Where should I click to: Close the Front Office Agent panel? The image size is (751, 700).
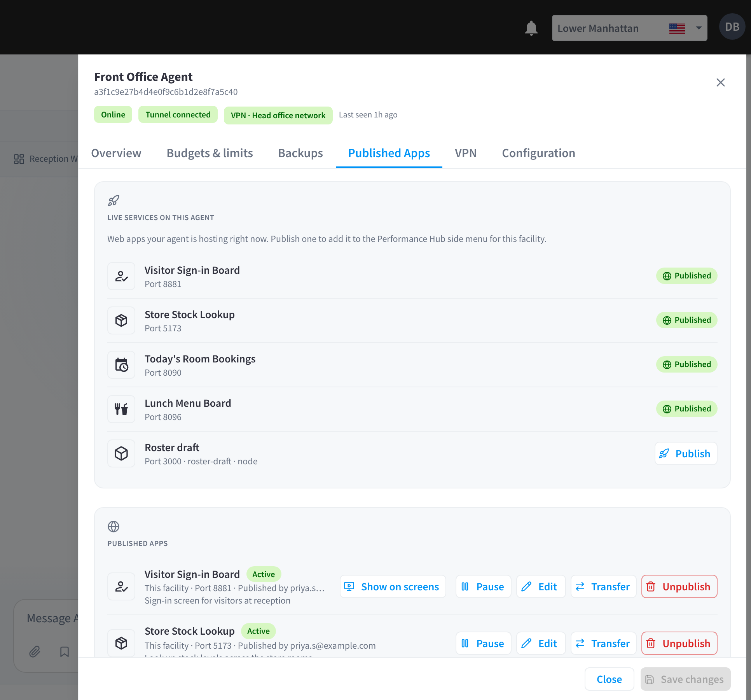(x=720, y=82)
